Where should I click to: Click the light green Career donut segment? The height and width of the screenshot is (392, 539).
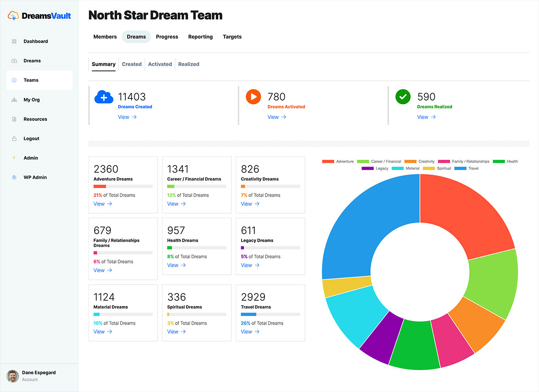(x=492, y=283)
